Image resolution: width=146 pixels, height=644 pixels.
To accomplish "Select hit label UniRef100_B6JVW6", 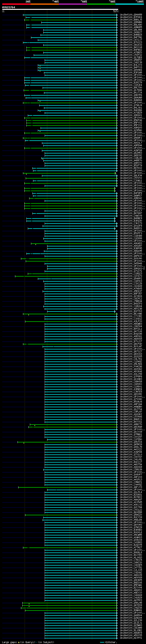I will click(x=131, y=314).
